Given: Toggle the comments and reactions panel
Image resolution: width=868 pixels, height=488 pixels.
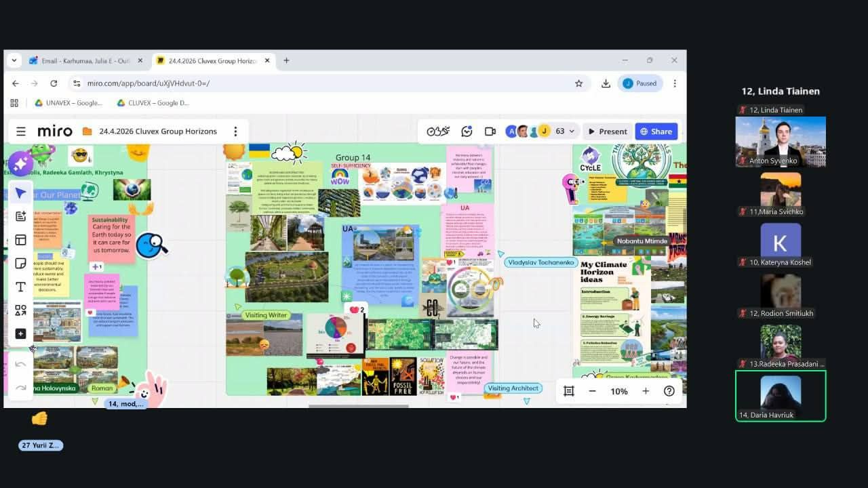Looking at the screenshot, I should [x=467, y=131].
